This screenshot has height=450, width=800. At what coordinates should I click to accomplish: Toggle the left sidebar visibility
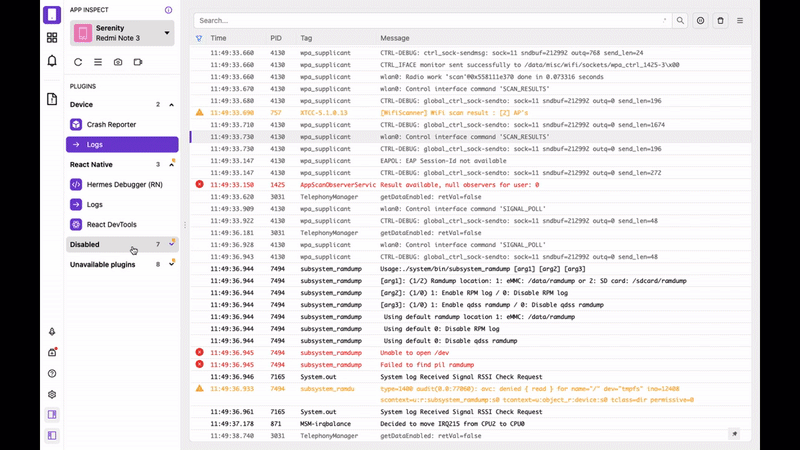52,436
